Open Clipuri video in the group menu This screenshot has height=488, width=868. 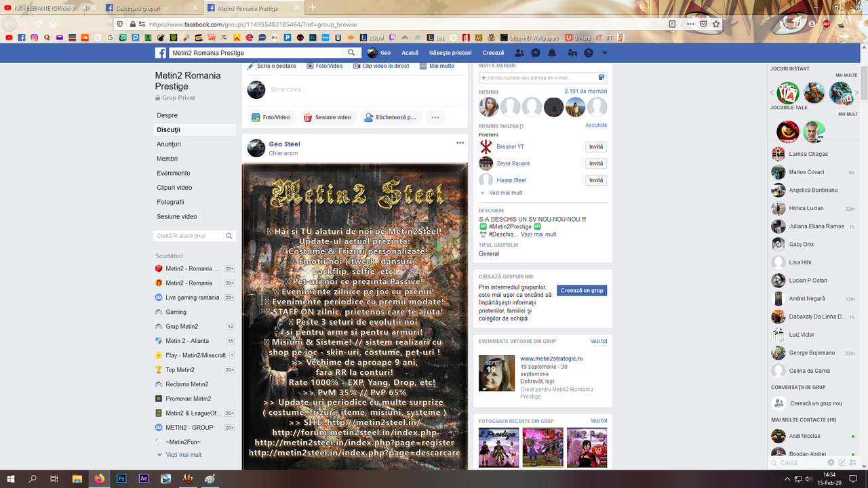(x=174, y=188)
